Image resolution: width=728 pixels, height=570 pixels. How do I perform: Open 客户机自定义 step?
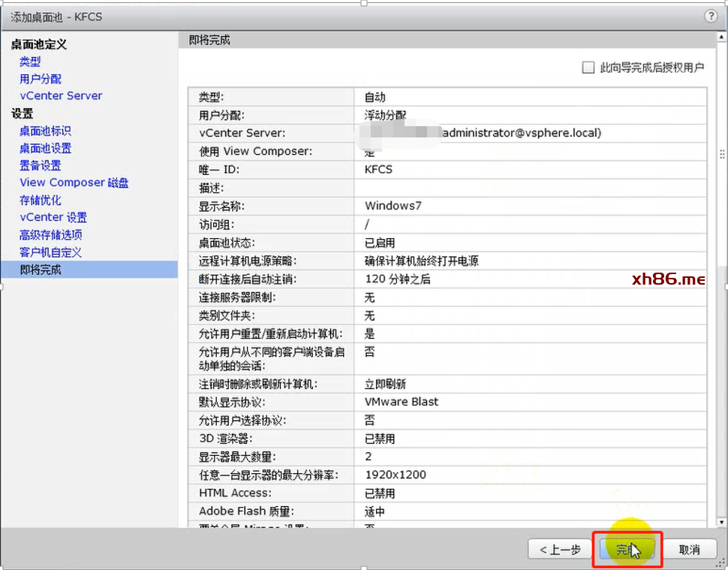(x=50, y=252)
